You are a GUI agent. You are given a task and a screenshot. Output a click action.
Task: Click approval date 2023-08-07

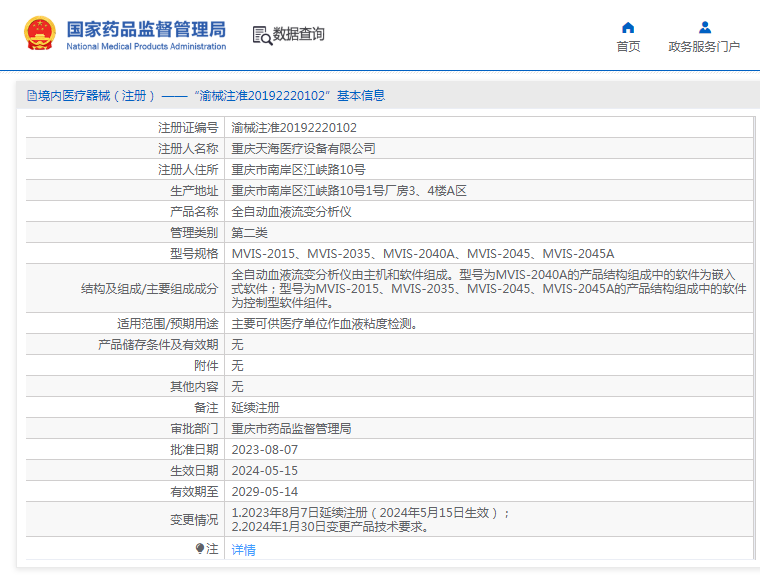click(265, 450)
